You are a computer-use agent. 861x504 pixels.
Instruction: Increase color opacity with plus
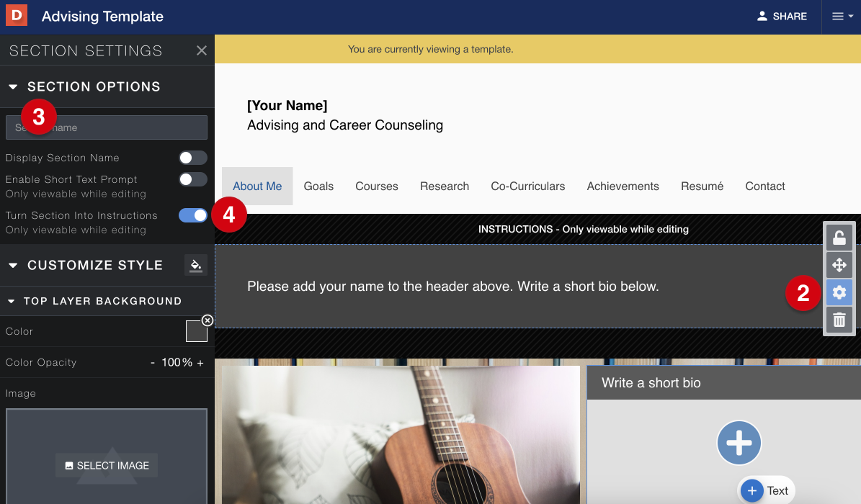(200, 363)
